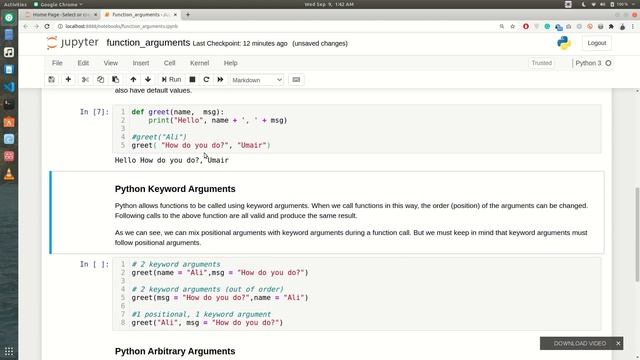The height and width of the screenshot is (360, 640).
Task: Insert cell below with plus icon
Action: coord(68,80)
